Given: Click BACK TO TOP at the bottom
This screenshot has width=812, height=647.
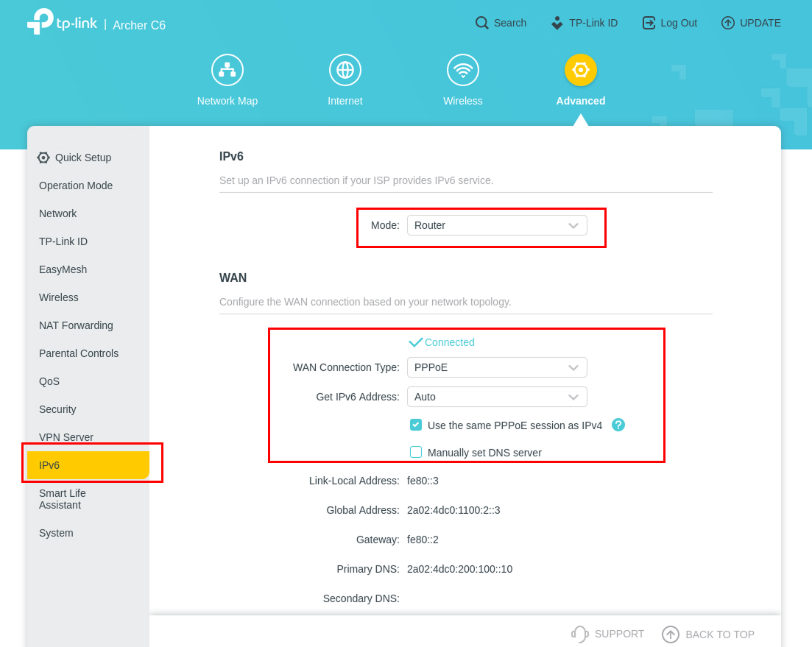Looking at the screenshot, I should (x=708, y=634).
